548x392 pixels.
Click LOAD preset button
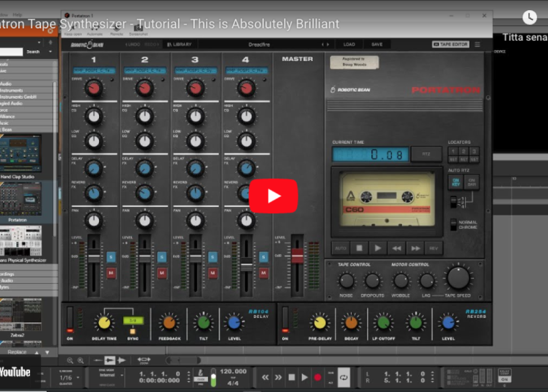[x=349, y=44]
